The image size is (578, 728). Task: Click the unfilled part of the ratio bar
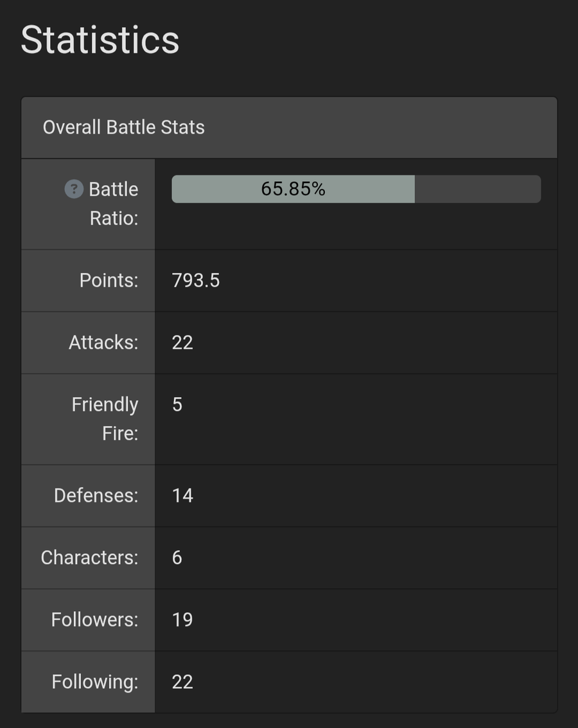(x=478, y=189)
